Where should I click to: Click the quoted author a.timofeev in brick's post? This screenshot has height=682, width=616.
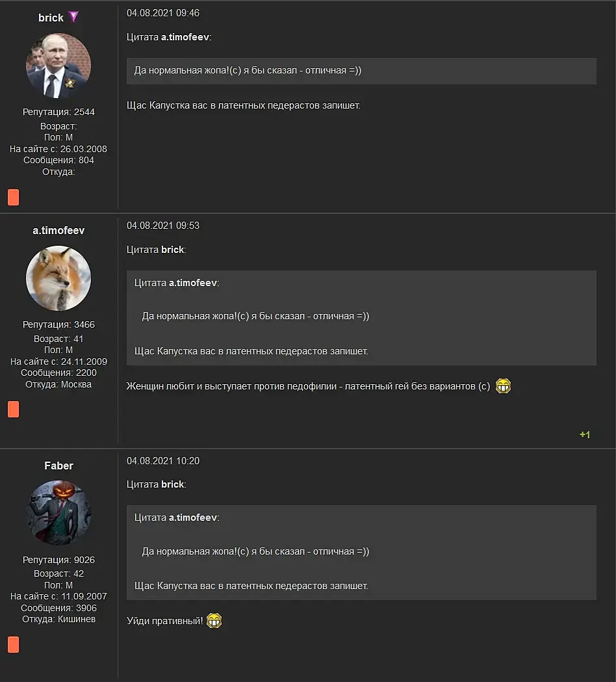click(185, 38)
